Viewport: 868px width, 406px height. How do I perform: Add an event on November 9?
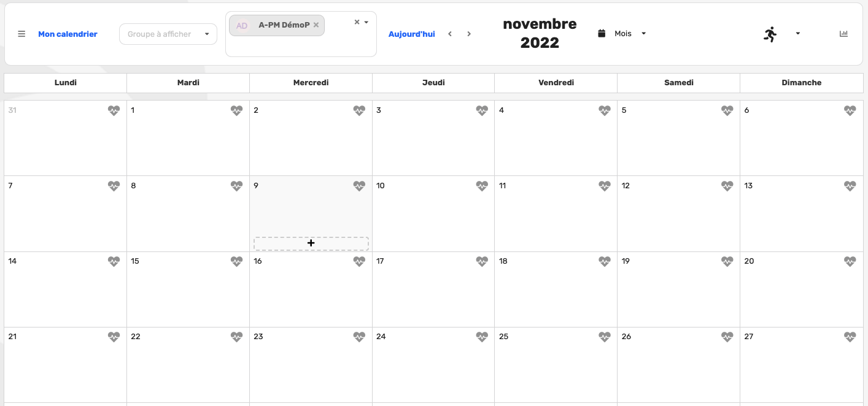(311, 243)
